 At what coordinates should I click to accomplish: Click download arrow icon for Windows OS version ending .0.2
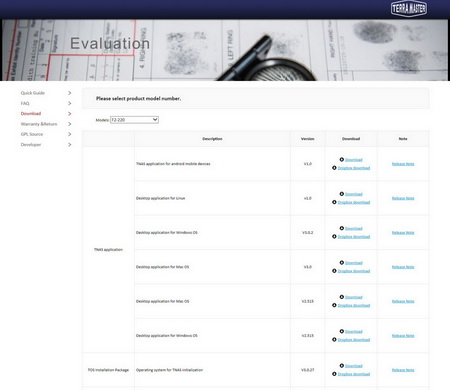342,228
